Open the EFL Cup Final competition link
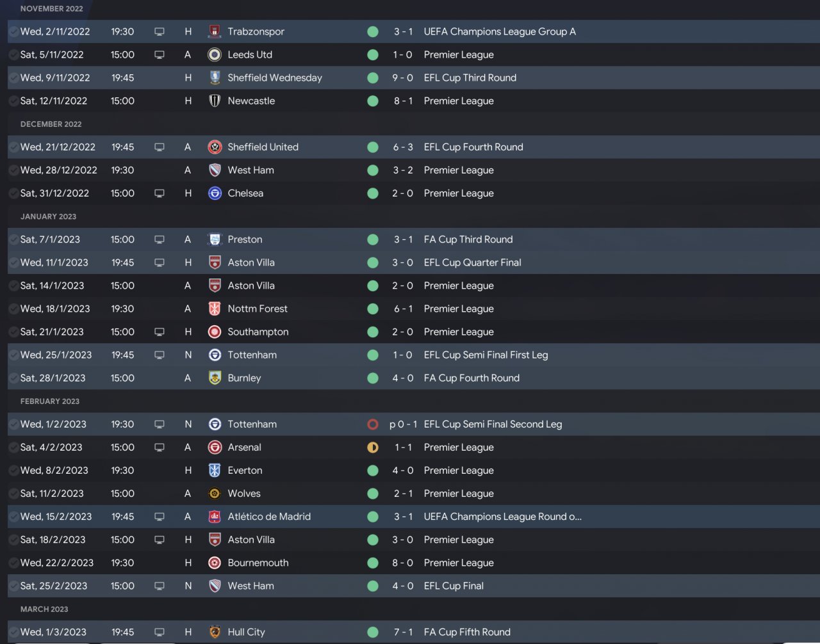Screen dimensions: 820x644 tap(454, 586)
